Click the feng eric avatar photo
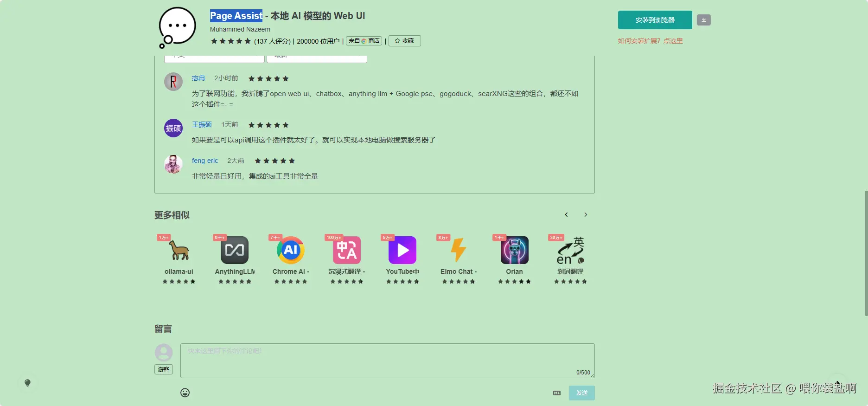Image resolution: width=868 pixels, height=406 pixels. tap(173, 164)
